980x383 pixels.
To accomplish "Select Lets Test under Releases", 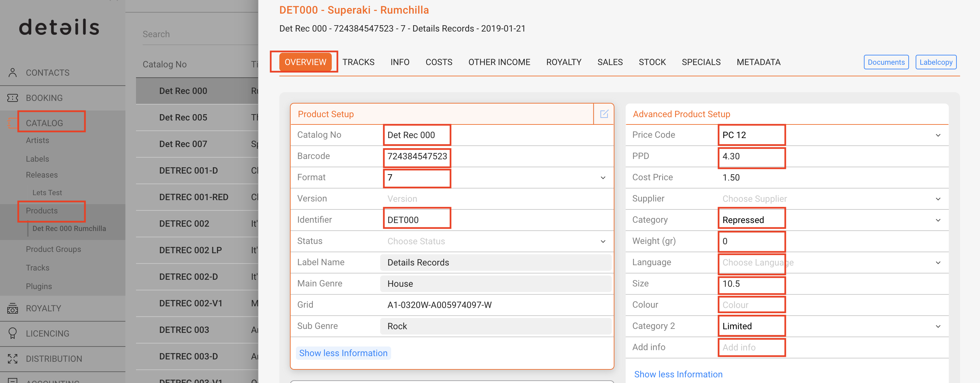I will point(47,192).
